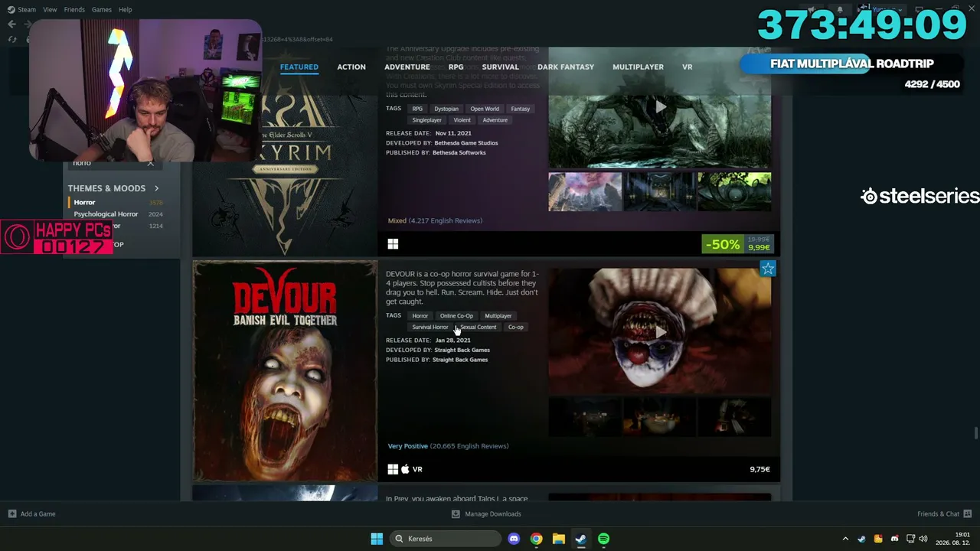Switch to the ADVENTURE tab
The image size is (980, 551).
[x=407, y=67]
